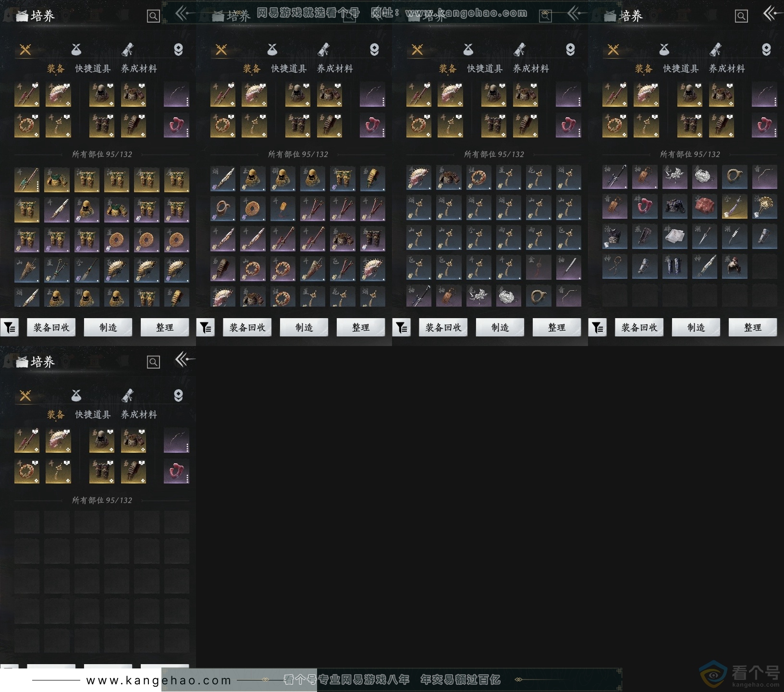Select the pouch icon in the first panel

(76, 49)
